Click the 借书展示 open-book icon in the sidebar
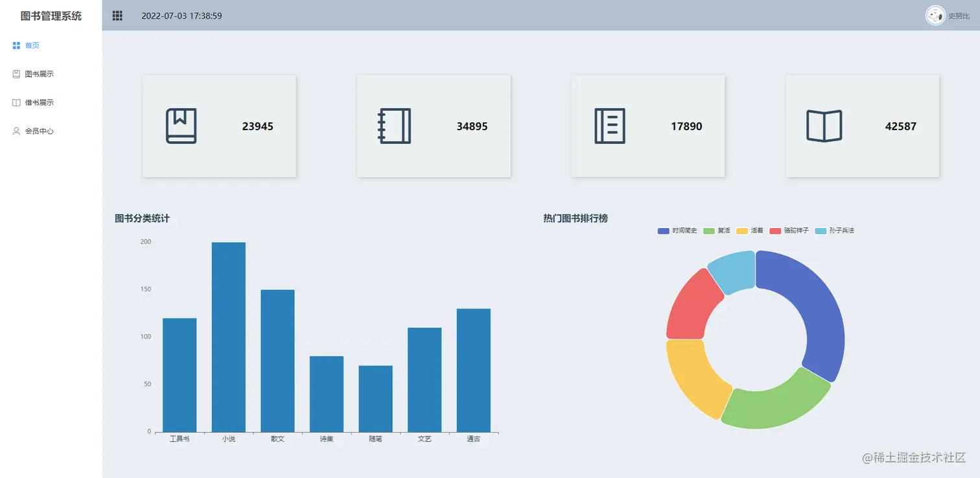 point(17,102)
